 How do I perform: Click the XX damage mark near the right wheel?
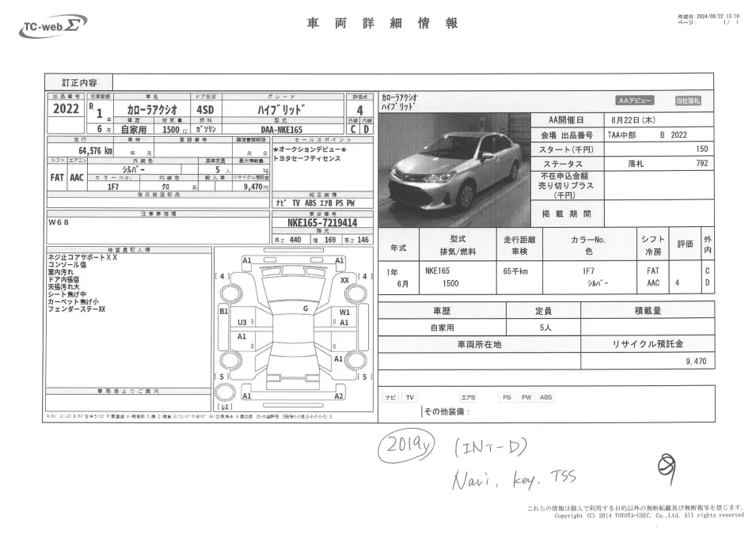[x=344, y=280]
